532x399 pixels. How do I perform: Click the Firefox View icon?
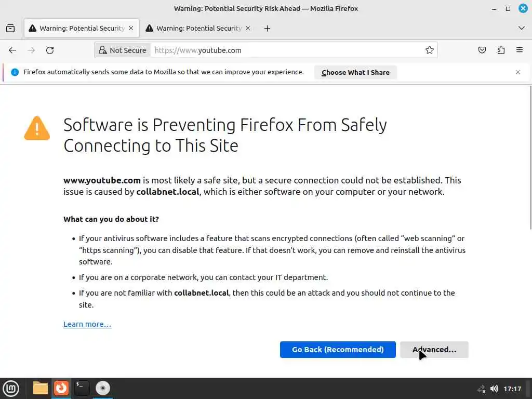click(10, 28)
